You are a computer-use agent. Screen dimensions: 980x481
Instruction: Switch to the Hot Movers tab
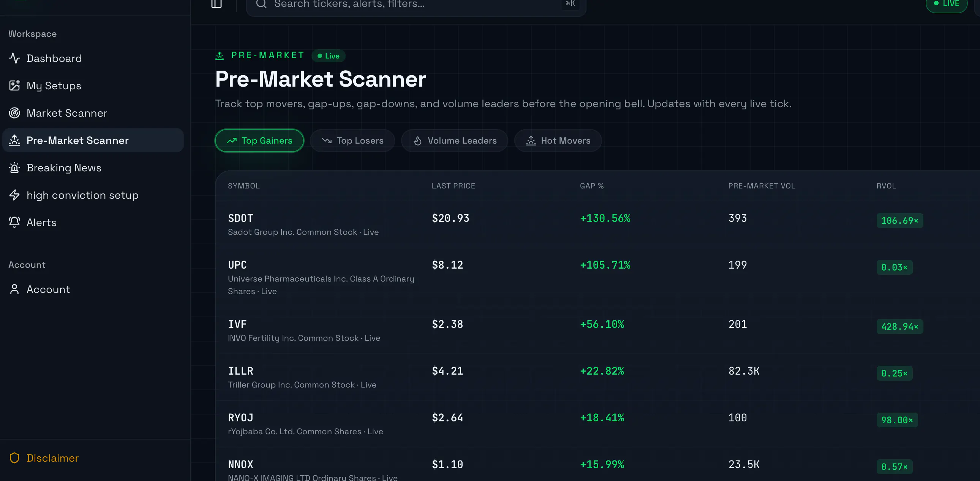[558, 141]
